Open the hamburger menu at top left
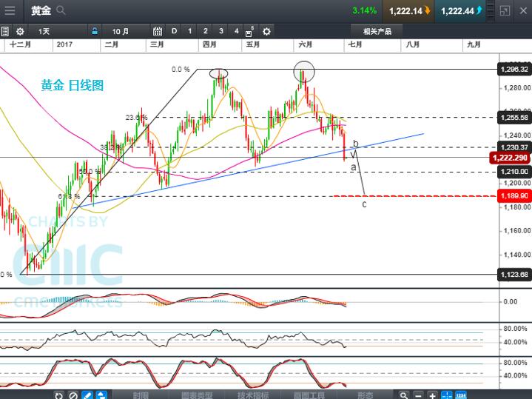 pos(10,10)
